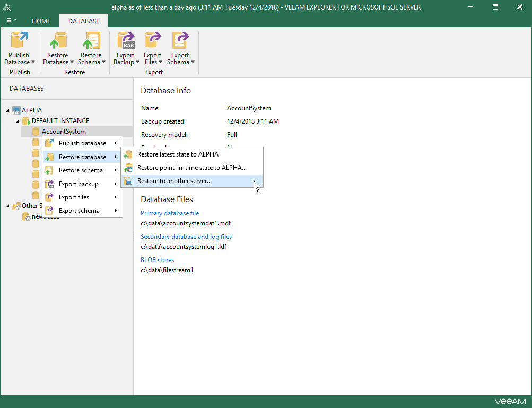
Task: Click the Export files context menu icon
Action: pos(49,197)
